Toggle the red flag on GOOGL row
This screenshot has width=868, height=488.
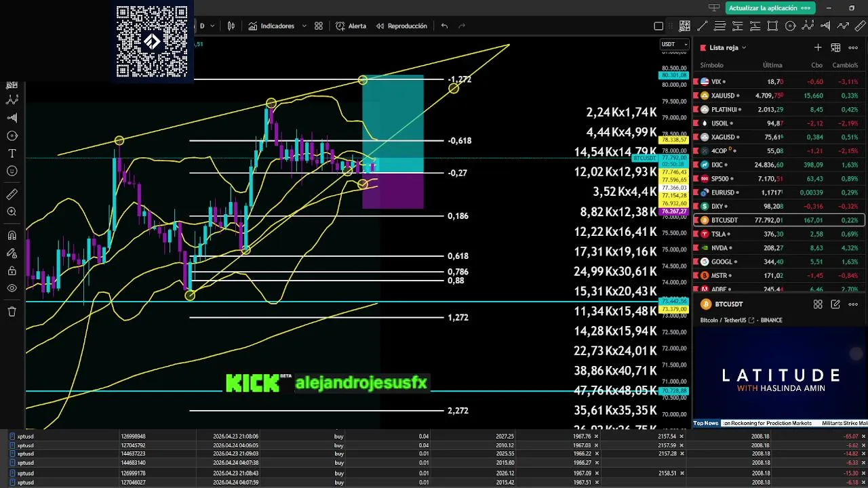point(696,262)
